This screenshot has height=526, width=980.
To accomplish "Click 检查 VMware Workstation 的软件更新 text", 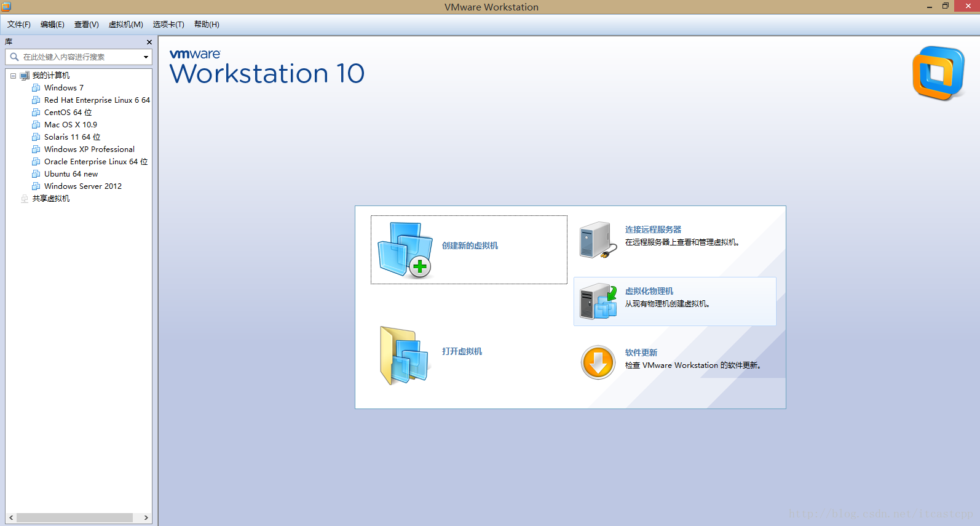I will [x=693, y=365].
